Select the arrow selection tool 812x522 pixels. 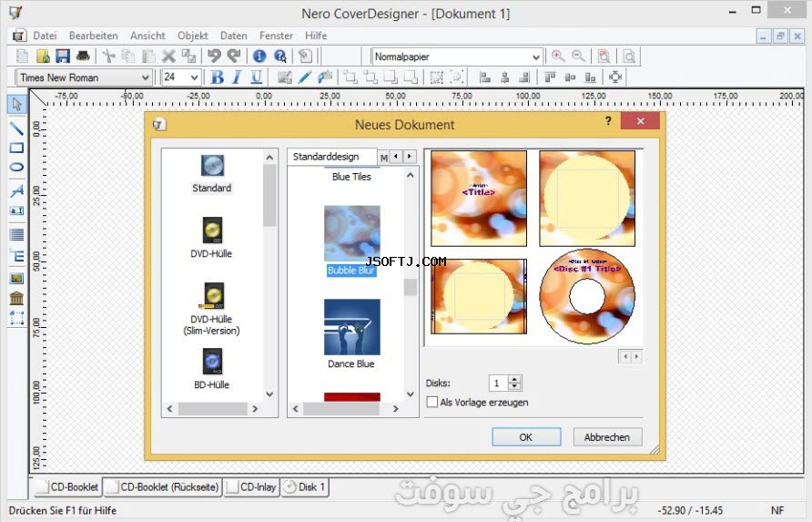click(16, 104)
